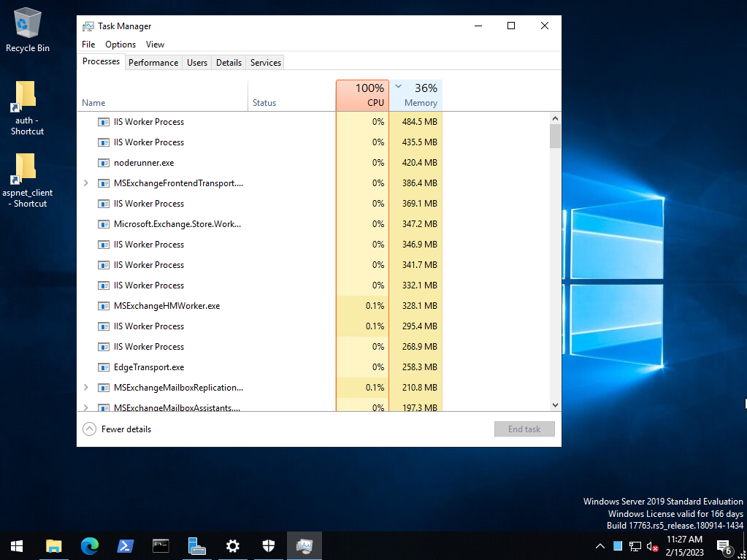
Task: Click the 386.4 MB memory value
Action: click(419, 183)
